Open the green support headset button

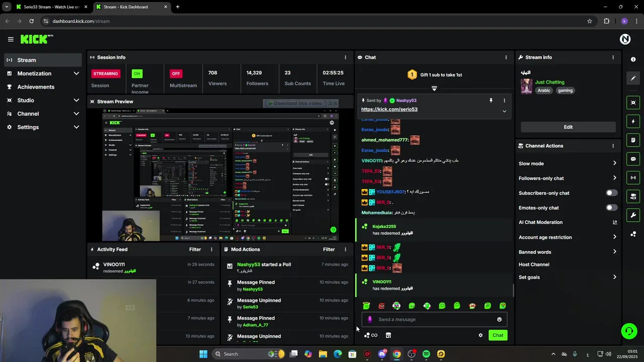coord(629,331)
